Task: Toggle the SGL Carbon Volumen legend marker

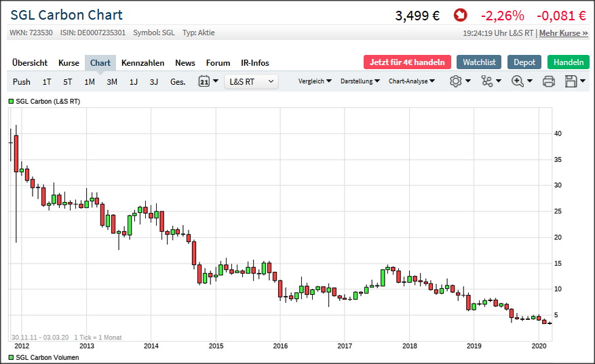Action: 11,357
